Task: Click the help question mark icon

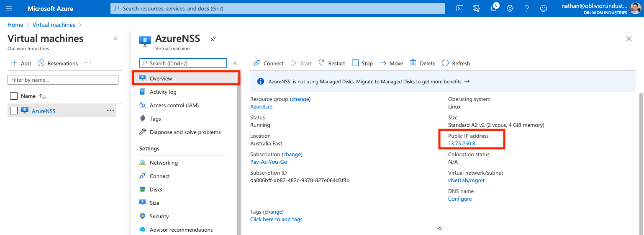Action: (527, 8)
